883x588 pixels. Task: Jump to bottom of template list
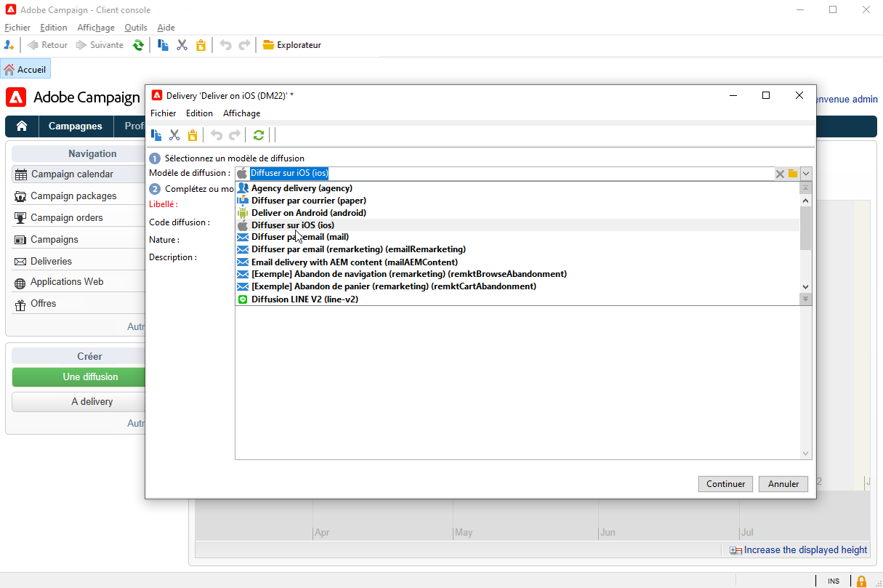pyautogui.click(x=805, y=299)
